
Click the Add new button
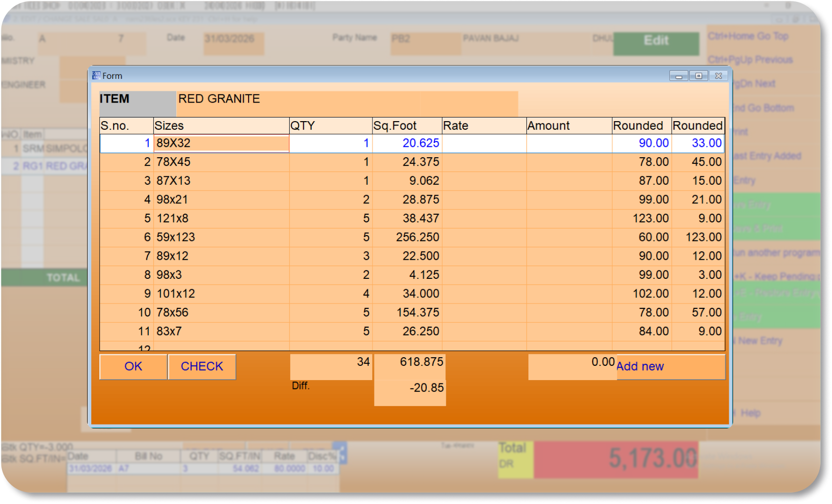[x=670, y=366]
